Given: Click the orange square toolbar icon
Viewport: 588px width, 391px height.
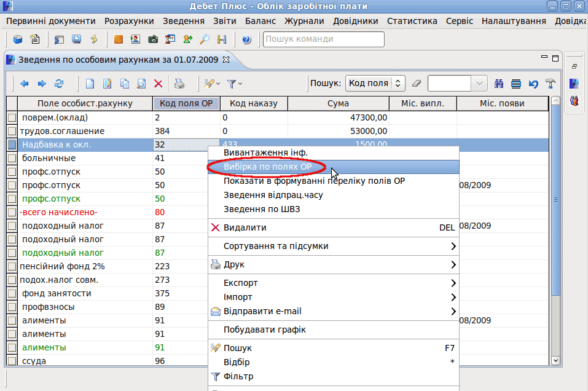Looking at the screenshot, I should tap(119, 39).
